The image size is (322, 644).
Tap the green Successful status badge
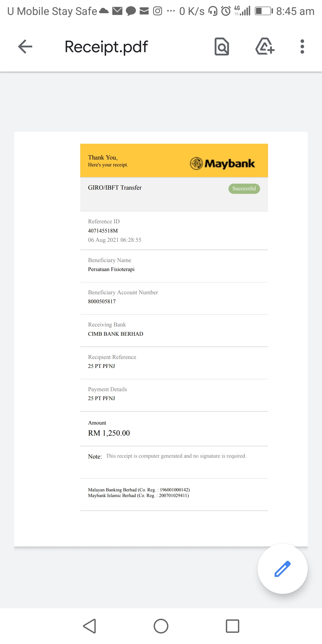click(x=244, y=188)
